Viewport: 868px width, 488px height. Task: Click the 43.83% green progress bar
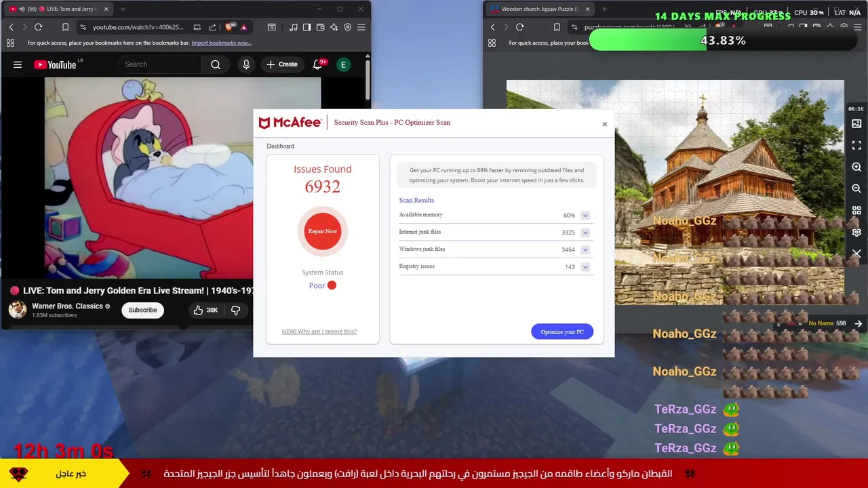723,41
